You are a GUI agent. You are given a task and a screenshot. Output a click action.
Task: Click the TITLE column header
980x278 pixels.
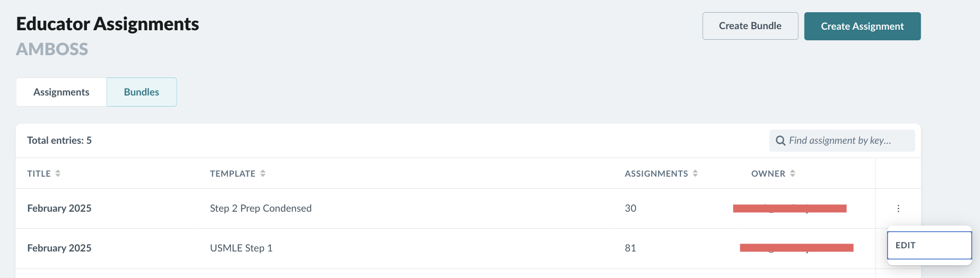click(39, 173)
